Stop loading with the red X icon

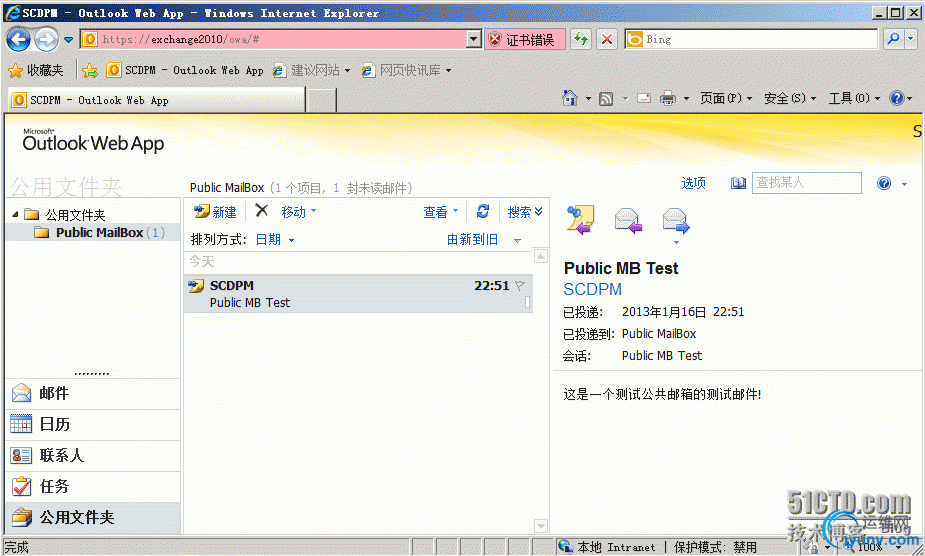pos(606,40)
